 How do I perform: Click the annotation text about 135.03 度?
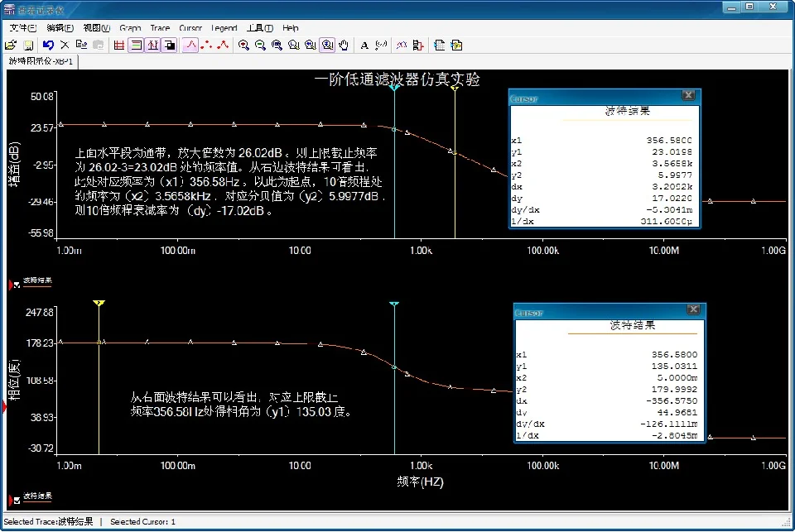(x=241, y=405)
